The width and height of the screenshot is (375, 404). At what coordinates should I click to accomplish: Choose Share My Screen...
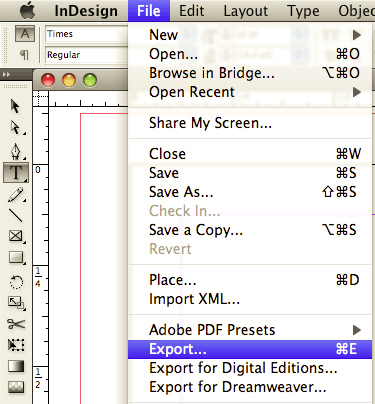tap(250, 123)
